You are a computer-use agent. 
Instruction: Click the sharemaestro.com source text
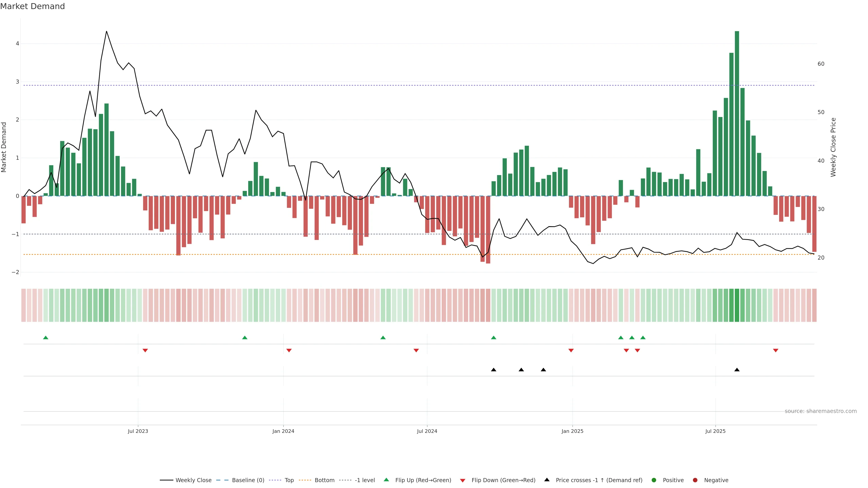tap(821, 411)
